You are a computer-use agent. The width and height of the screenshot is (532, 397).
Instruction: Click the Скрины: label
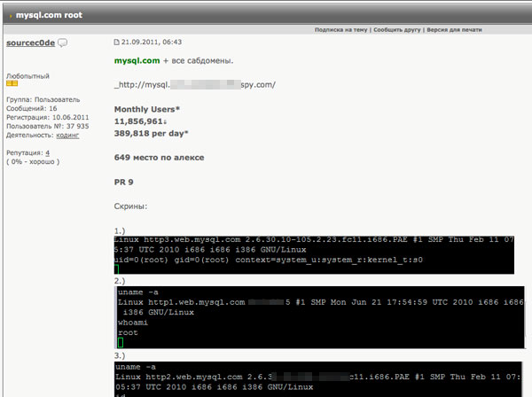point(130,206)
